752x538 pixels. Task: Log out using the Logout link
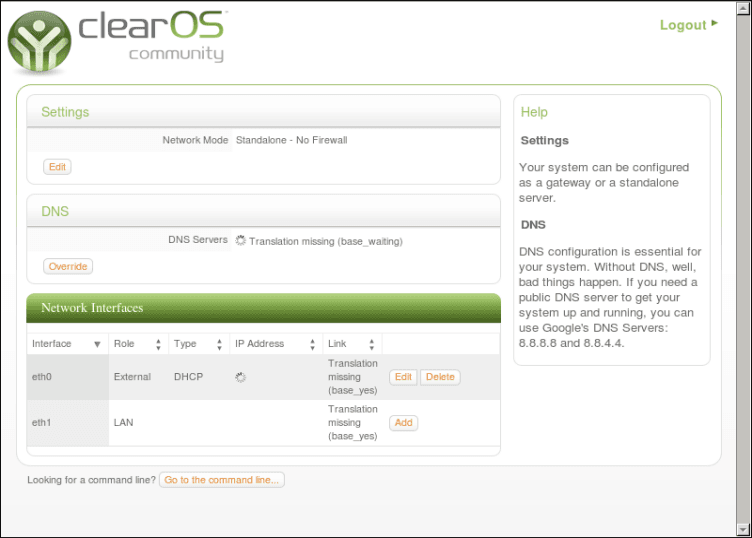(x=683, y=25)
